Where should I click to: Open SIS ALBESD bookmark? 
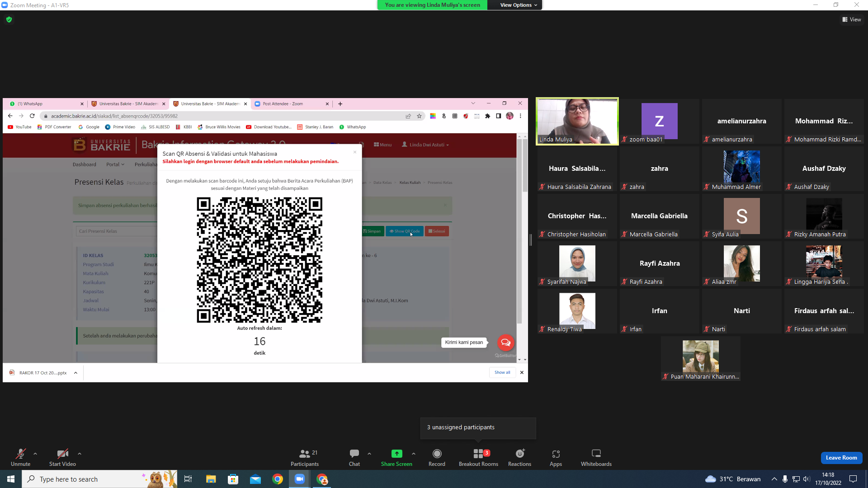point(156,127)
